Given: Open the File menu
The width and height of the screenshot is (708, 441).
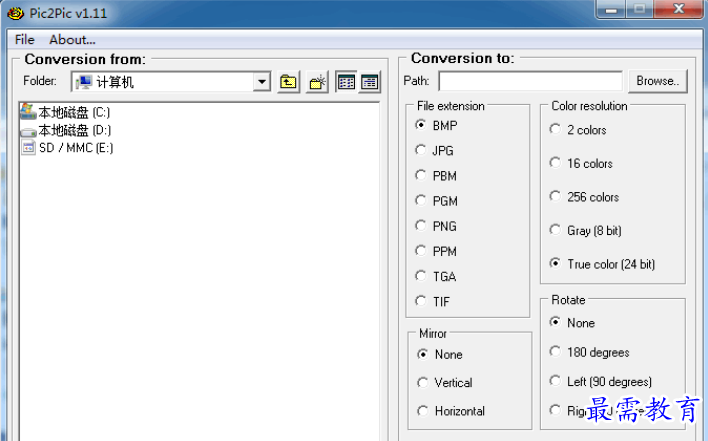Looking at the screenshot, I should [24, 40].
